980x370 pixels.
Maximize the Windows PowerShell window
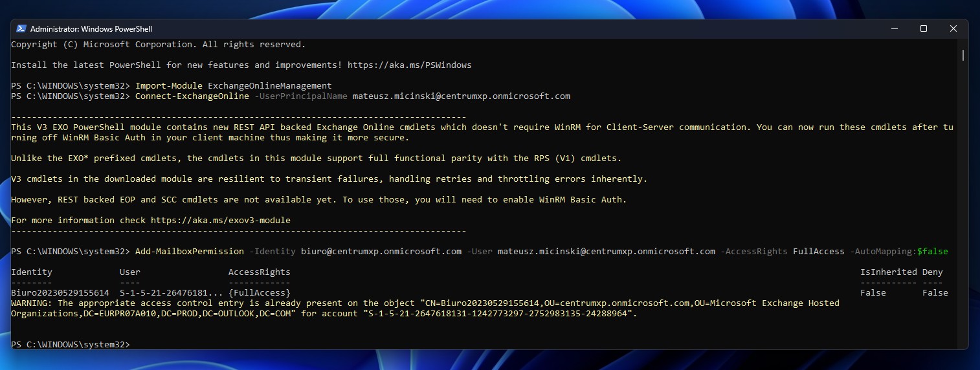924,28
